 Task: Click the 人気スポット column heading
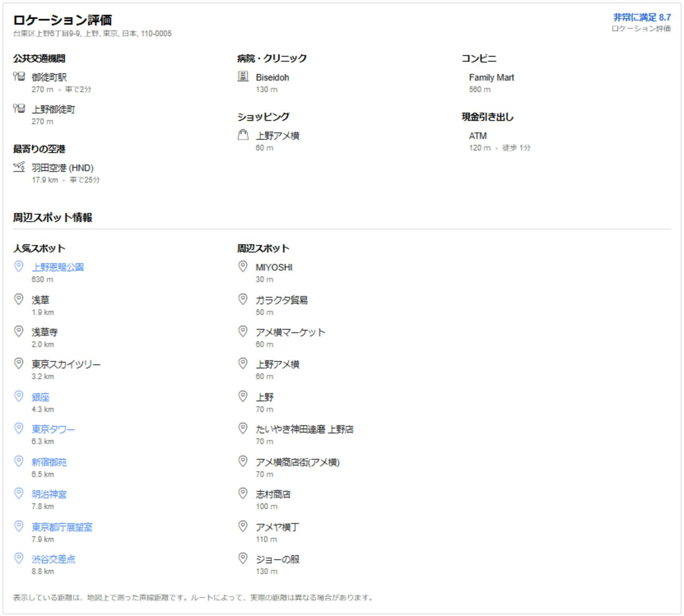(39, 248)
